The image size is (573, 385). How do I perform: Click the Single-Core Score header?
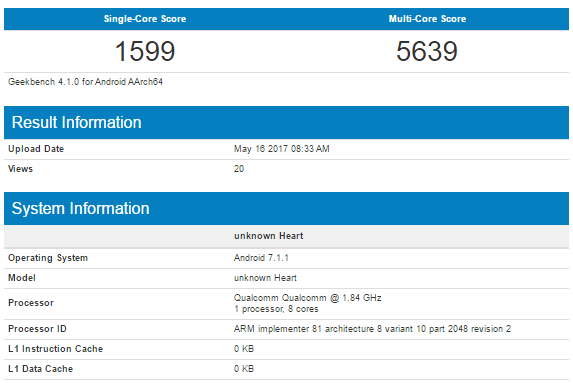coord(145,19)
